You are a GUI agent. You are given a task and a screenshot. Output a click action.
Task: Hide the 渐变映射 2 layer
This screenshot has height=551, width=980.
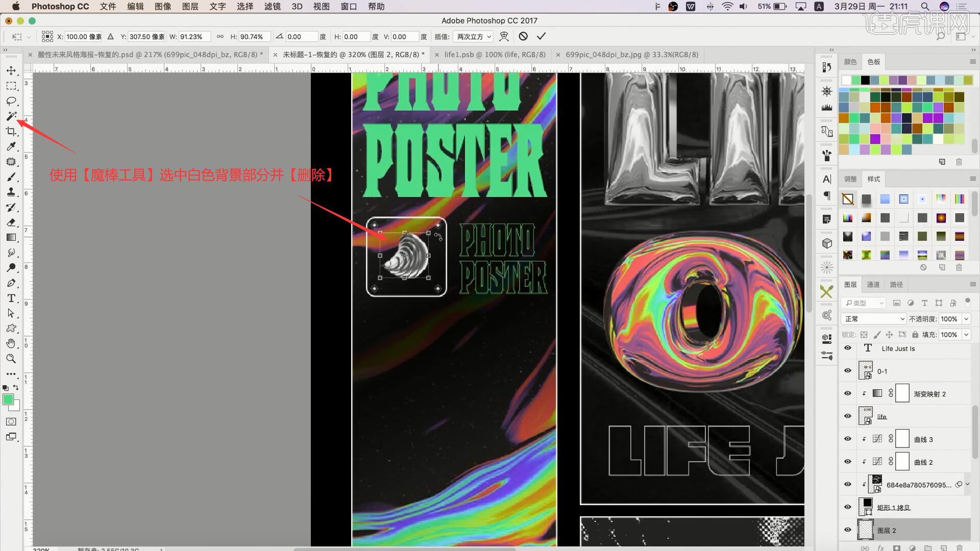click(848, 393)
